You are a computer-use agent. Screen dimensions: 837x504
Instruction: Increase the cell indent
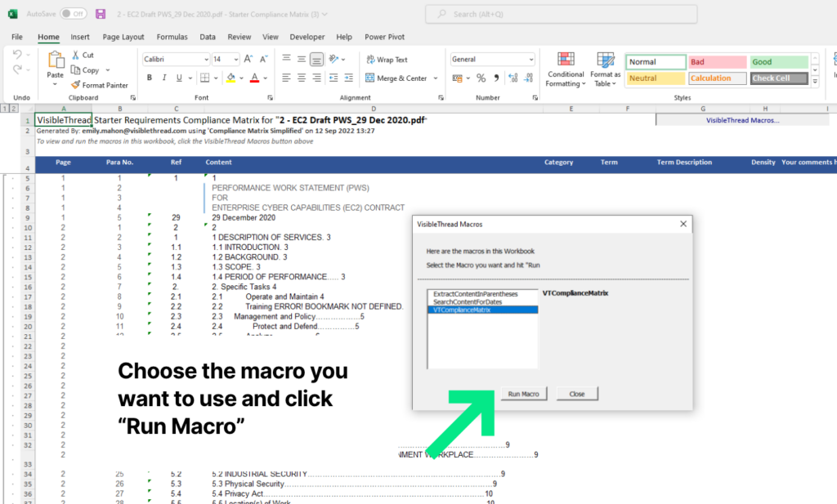pos(348,78)
